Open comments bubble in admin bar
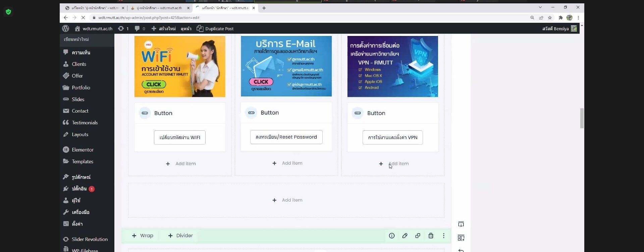The height and width of the screenshot is (252, 644). (x=140, y=29)
